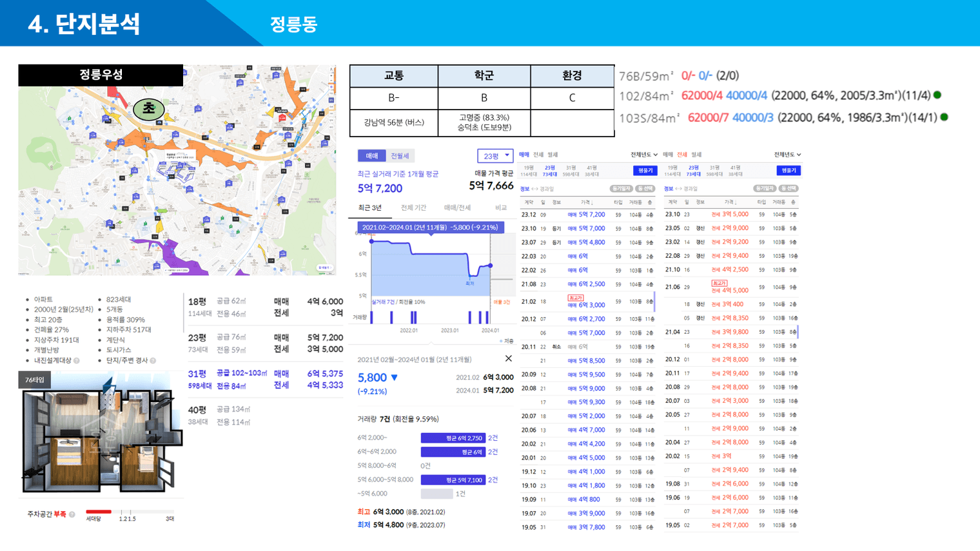Image resolution: width=980 pixels, height=551 pixels.
Task: Click 평균 6억 2,750 distribution bar
Action: point(453,438)
